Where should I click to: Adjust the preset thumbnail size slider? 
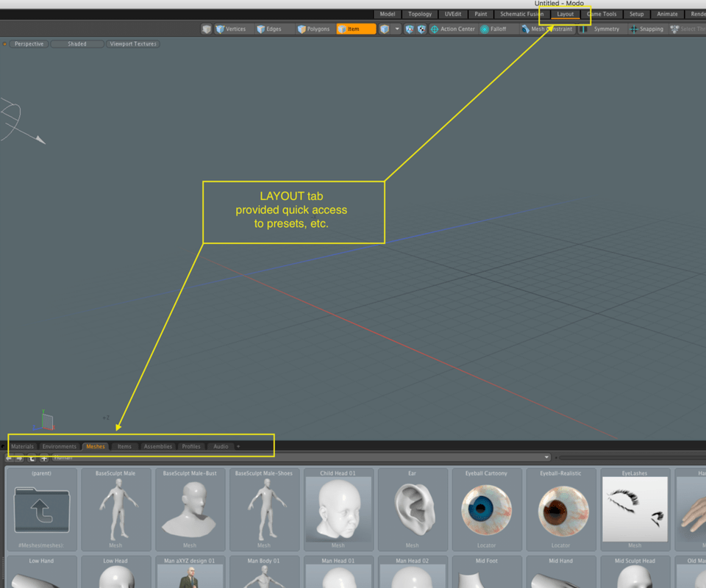coord(632,457)
